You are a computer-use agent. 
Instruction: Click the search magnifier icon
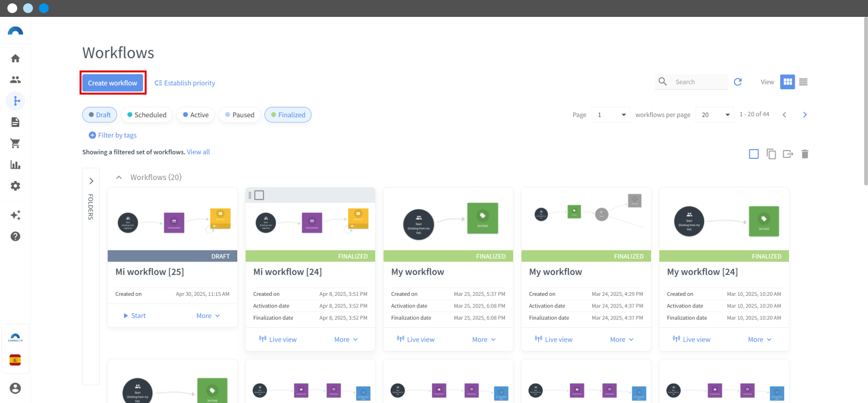click(663, 82)
